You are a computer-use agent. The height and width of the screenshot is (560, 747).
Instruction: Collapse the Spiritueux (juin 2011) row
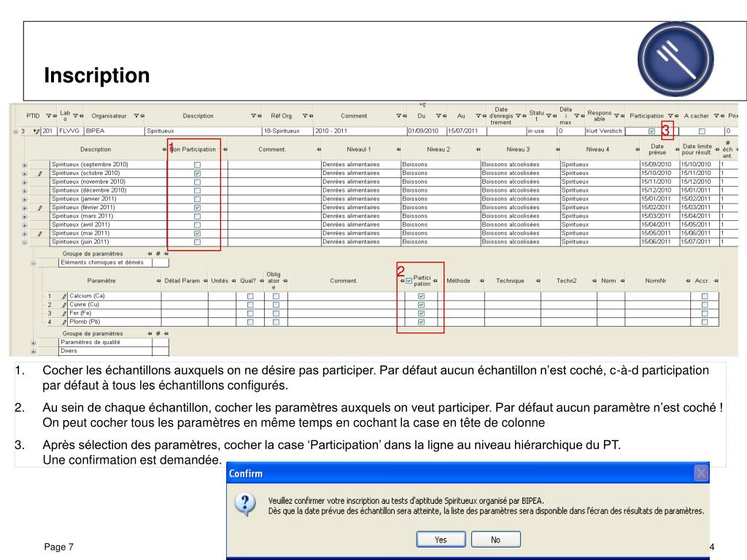pyautogui.click(x=24, y=242)
